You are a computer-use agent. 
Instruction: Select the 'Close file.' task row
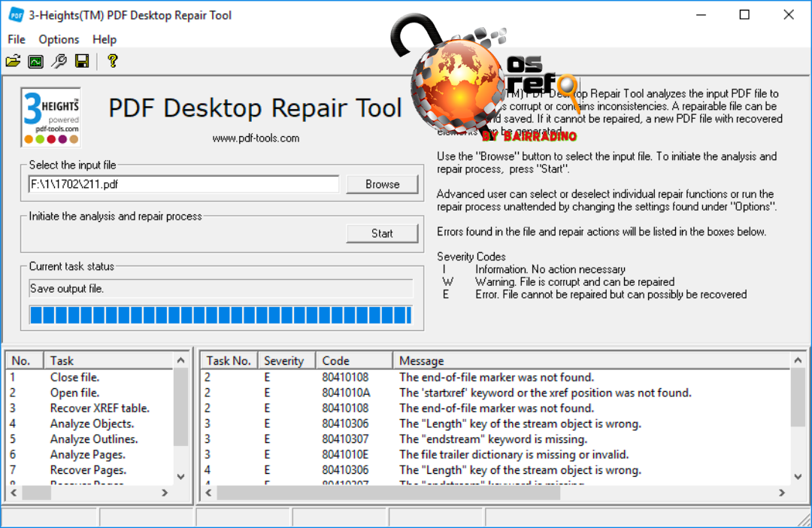pyautogui.click(x=89, y=378)
